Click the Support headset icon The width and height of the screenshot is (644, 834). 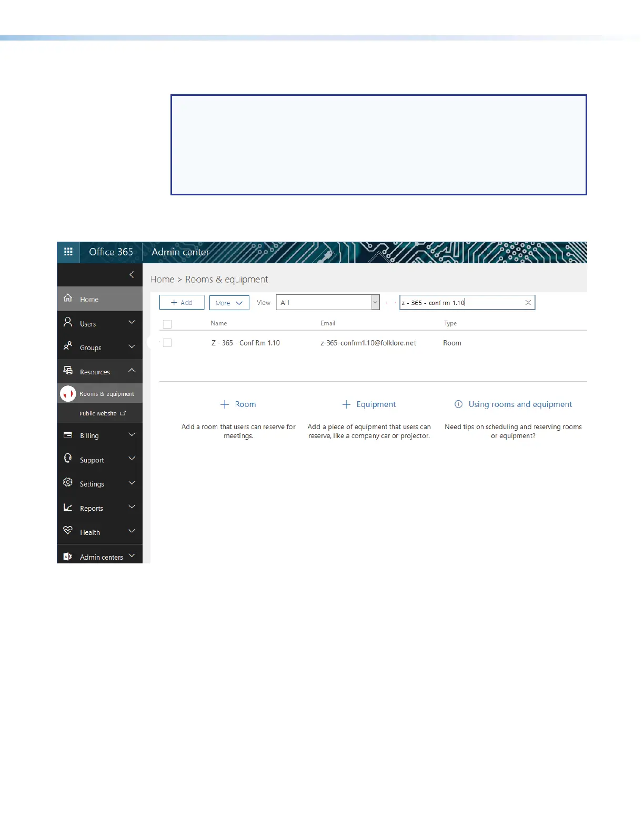[68, 458]
